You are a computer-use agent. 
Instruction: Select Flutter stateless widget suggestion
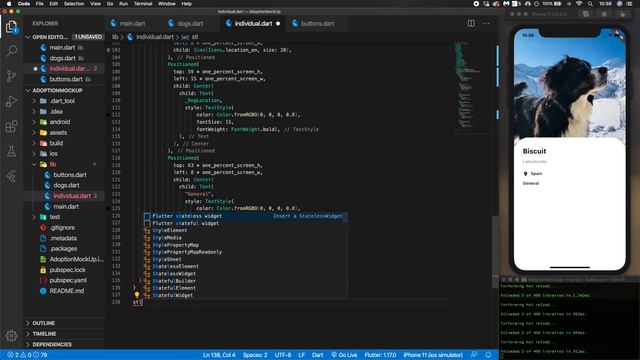pos(245,216)
